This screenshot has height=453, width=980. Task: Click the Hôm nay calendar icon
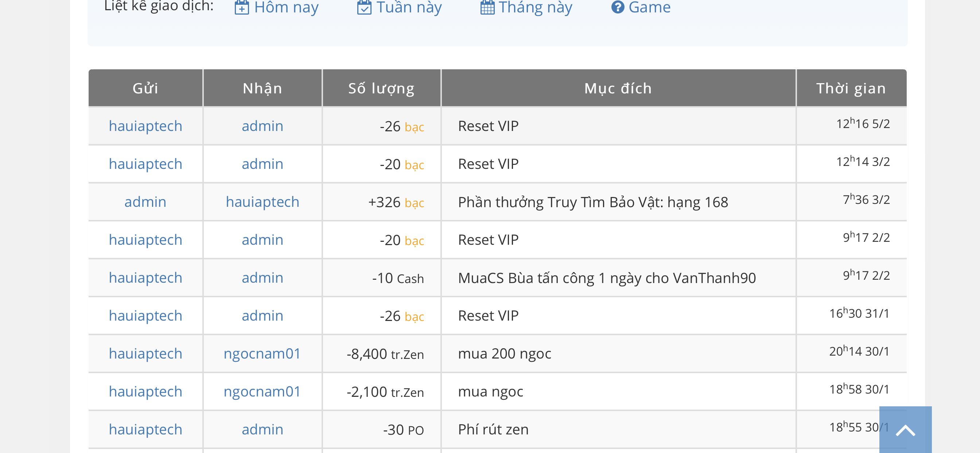242,7
